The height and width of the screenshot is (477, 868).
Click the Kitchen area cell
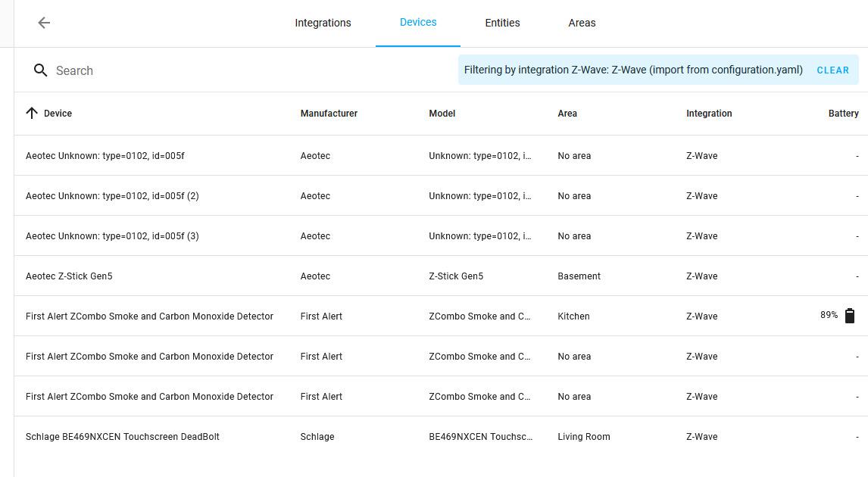tap(573, 316)
